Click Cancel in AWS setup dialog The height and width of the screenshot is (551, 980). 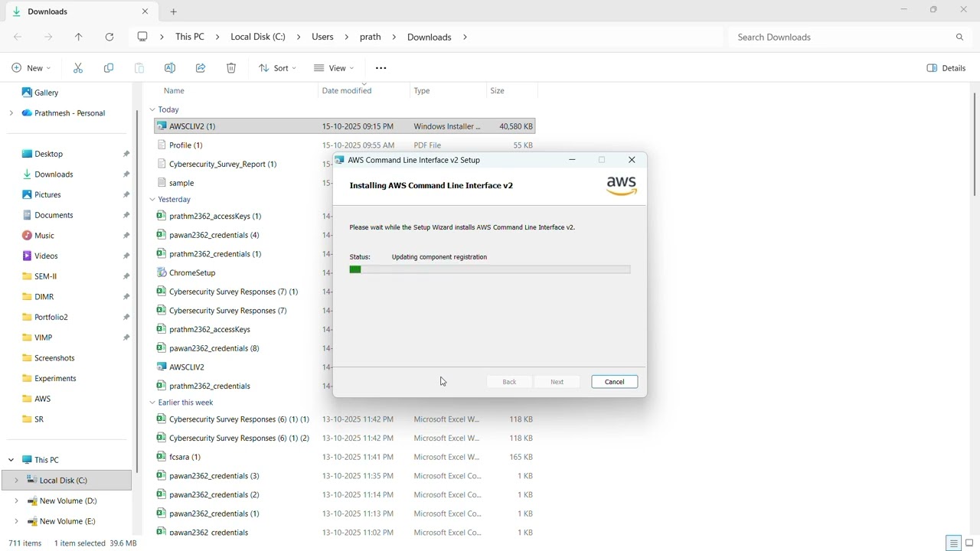[615, 382]
